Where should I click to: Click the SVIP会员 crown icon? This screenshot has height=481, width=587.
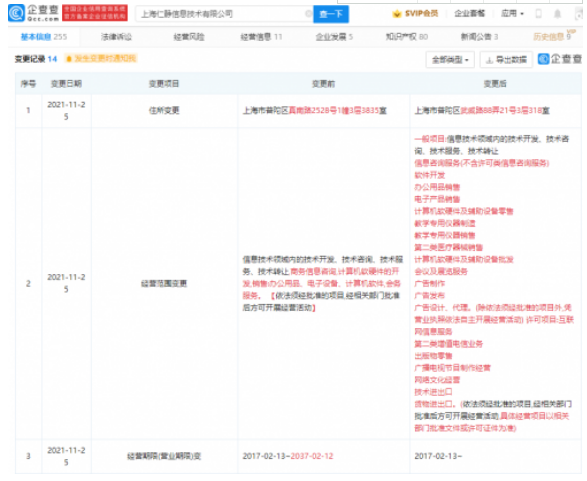point(396,14)
